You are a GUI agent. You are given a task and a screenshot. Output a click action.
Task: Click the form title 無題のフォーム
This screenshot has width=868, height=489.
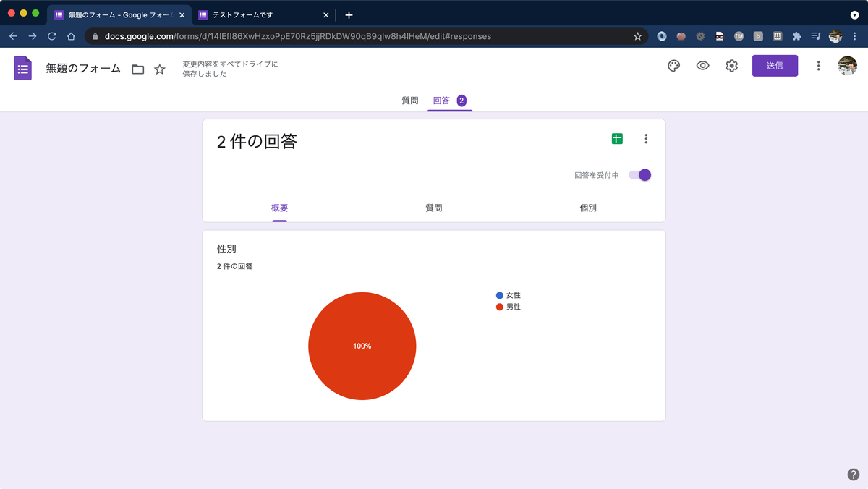click(x=83, y=69)
